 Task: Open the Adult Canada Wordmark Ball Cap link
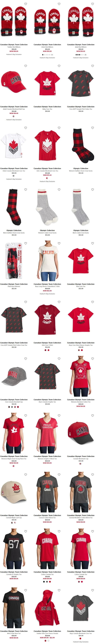[x=14, y=109]
